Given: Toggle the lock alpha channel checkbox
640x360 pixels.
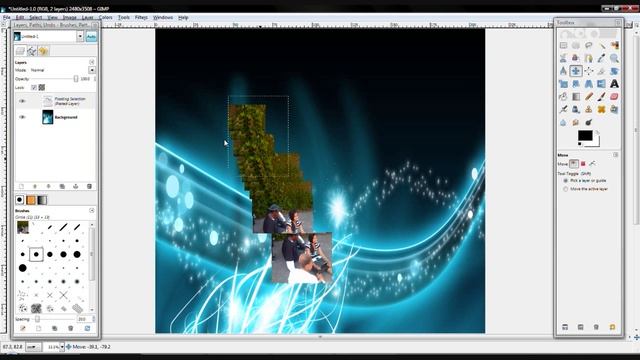Looking at the screenshot, I should [x=41, y=87].
